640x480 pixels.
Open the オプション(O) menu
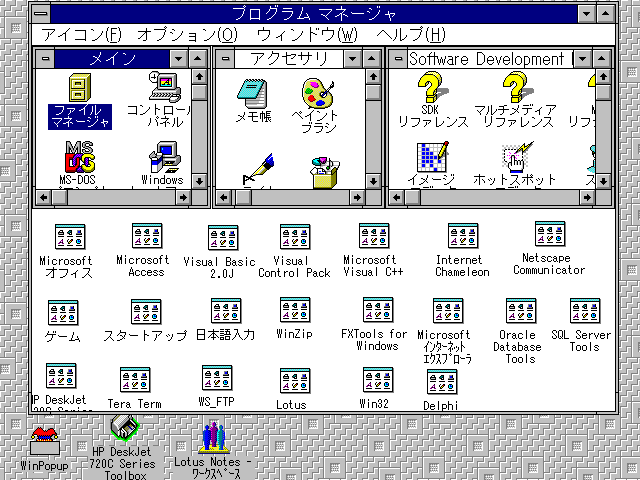click(187, 34)
